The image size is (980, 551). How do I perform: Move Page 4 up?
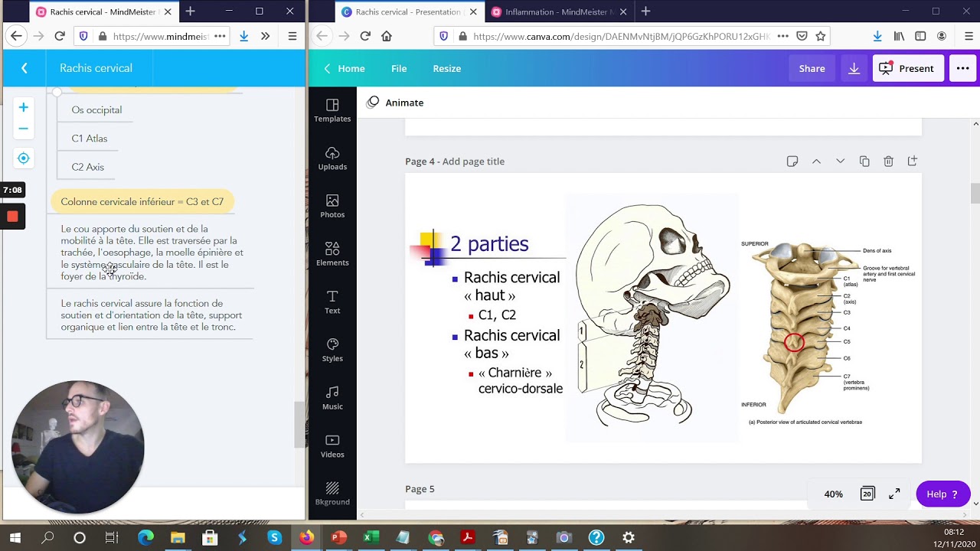click(816, 161)
